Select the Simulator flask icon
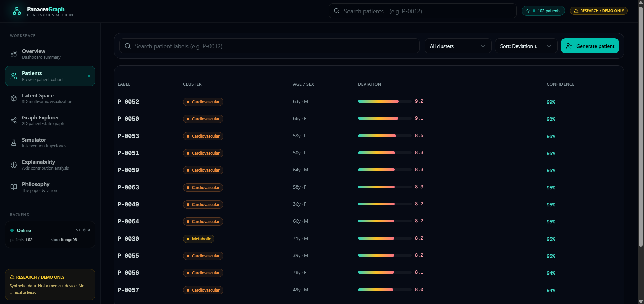Screen dimensions: 644x304 tap(14, 143)
